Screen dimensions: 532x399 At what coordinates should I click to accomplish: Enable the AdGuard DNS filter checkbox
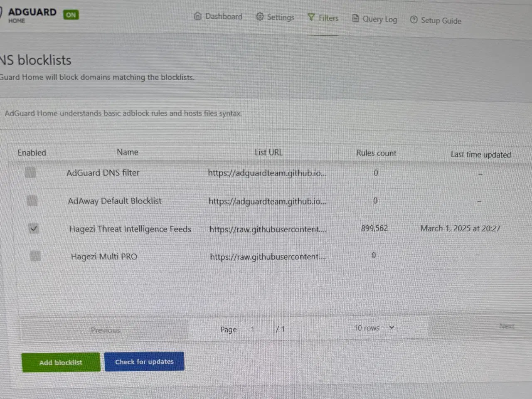(30, 172)
